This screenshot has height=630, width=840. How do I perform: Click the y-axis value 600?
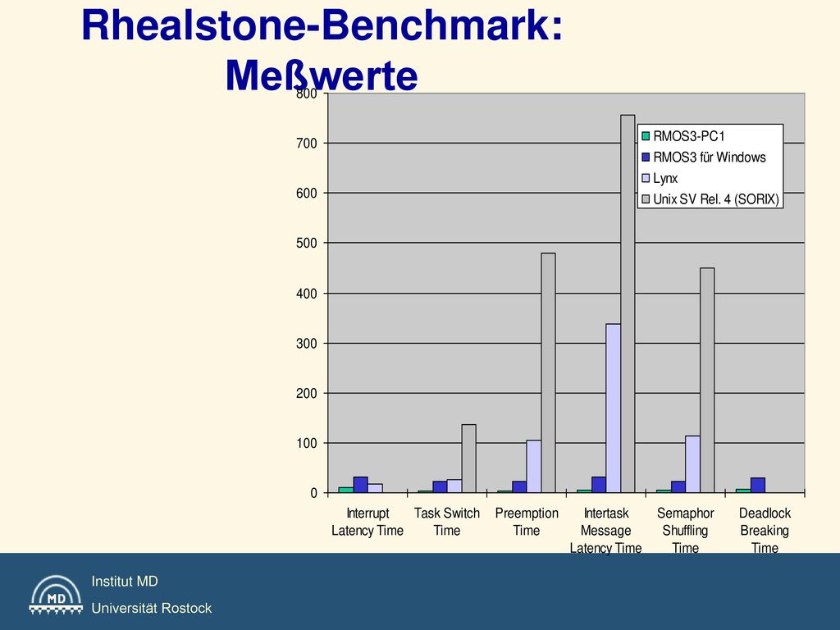coord(307,194)
